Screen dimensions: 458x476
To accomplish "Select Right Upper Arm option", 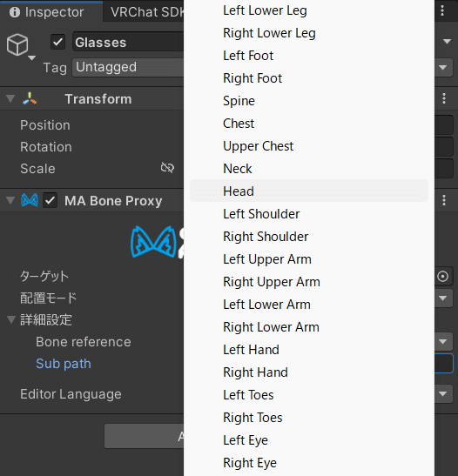I will [309, 282].
